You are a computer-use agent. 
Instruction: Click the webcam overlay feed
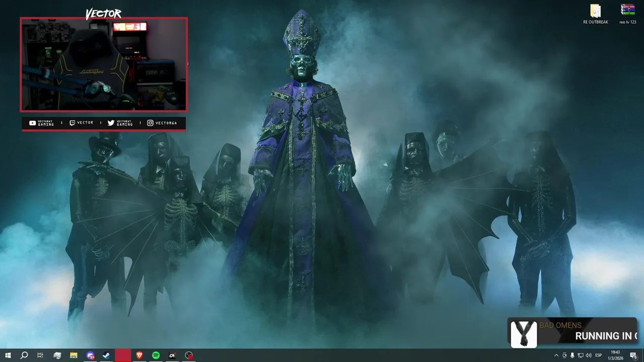104,64
